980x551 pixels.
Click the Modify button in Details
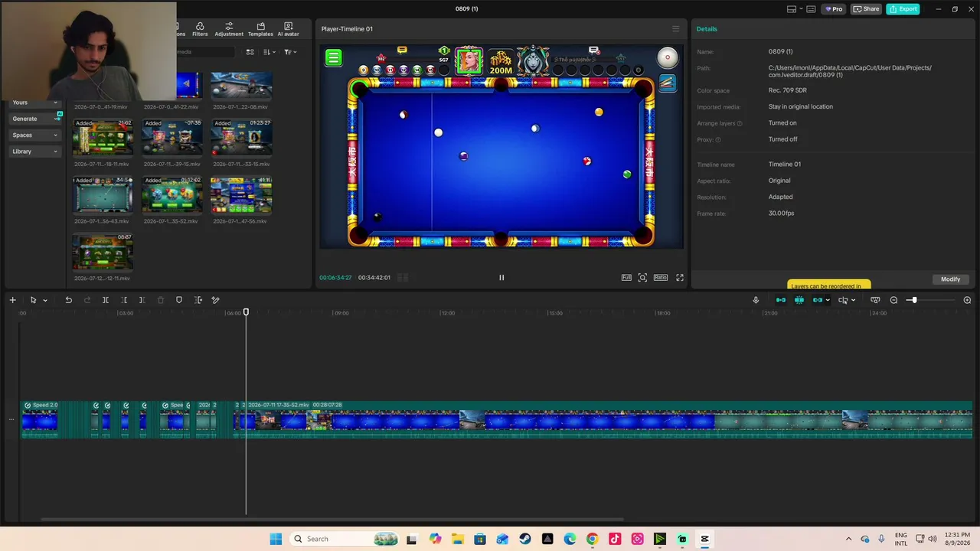(950, 279)
